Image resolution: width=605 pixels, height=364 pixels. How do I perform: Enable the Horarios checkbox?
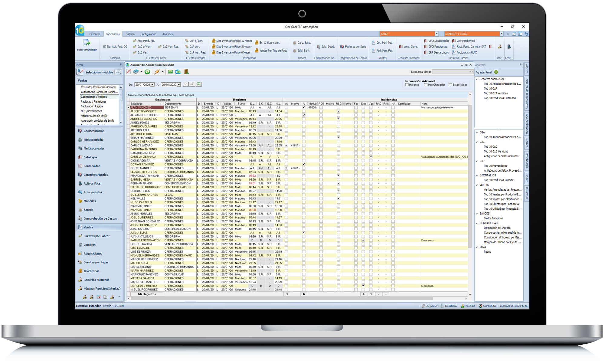click(x=407, y=85)
